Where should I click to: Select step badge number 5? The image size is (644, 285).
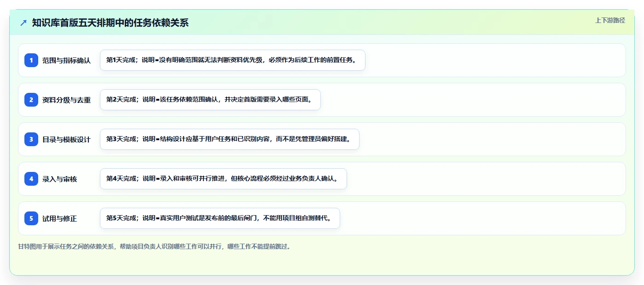pyautogui.click(x=31, y=218)
